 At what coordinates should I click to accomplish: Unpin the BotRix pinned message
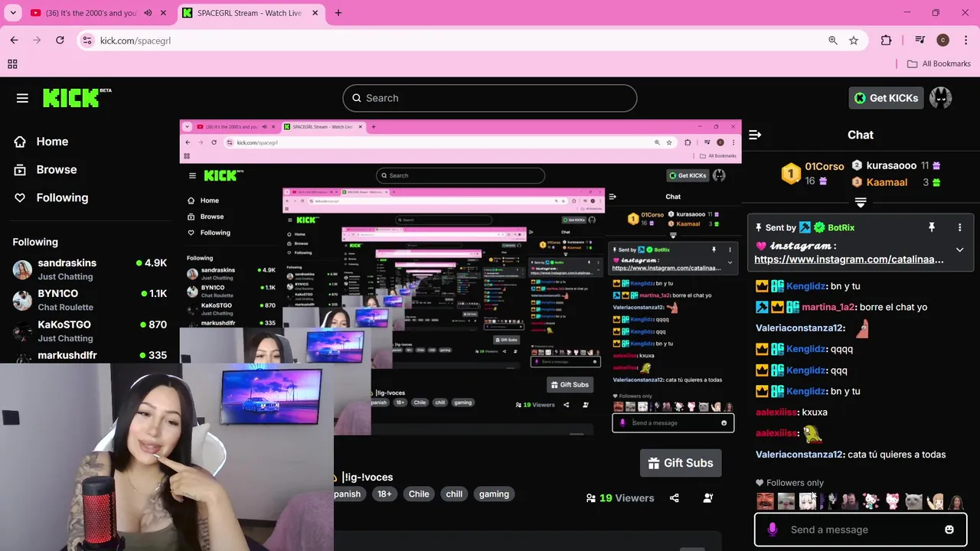coord(932,227)
